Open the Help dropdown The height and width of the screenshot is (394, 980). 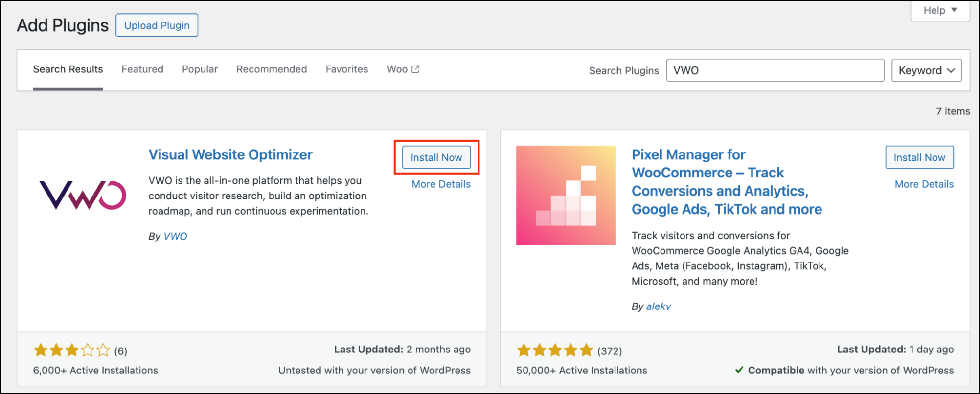pos(940,10)
